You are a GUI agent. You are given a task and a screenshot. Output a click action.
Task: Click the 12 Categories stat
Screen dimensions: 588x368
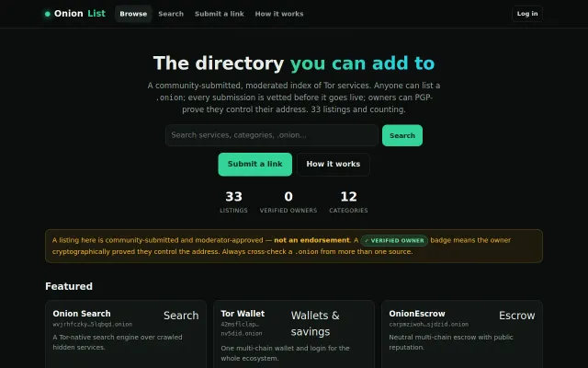point(348,202)
